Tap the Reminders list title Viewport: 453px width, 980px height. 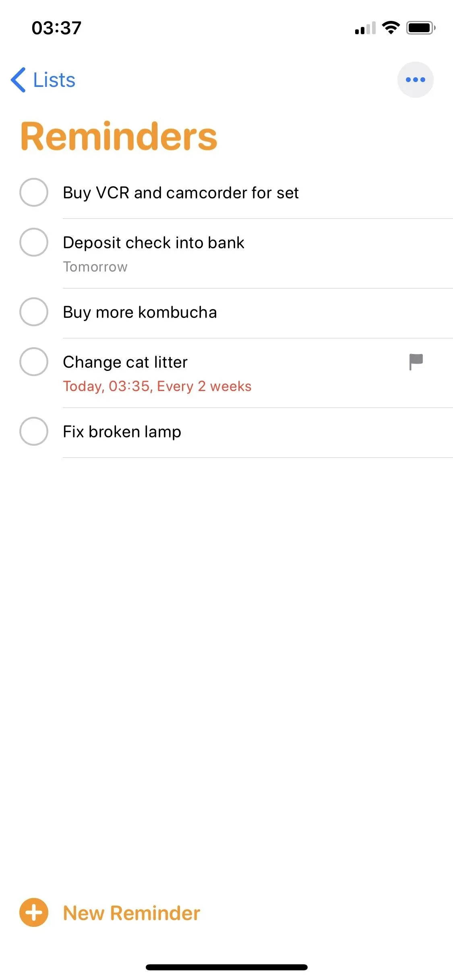point(119,136)
